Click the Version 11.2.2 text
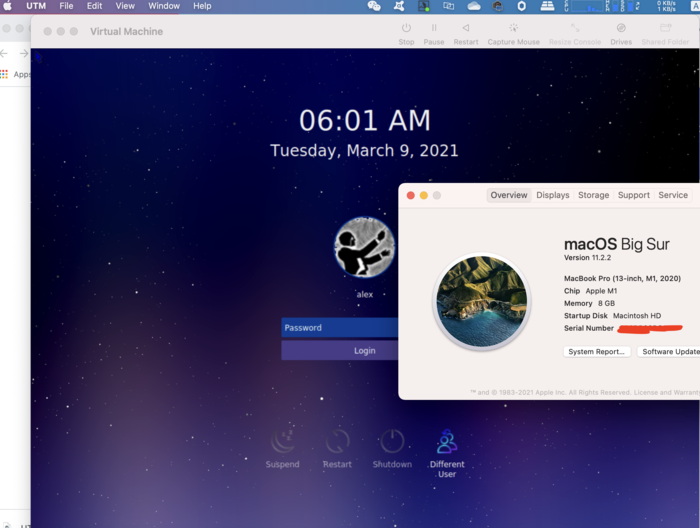This screenshot has width=700, height=528. pos(587,258)
